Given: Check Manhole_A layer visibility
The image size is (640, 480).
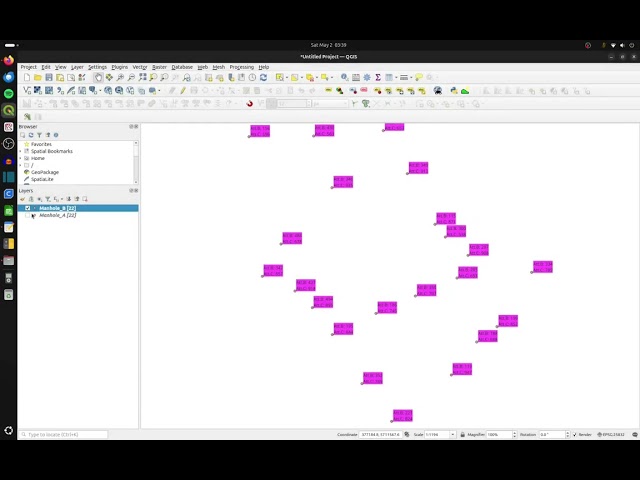Looking at the screenshot, I should pos(28,215).
